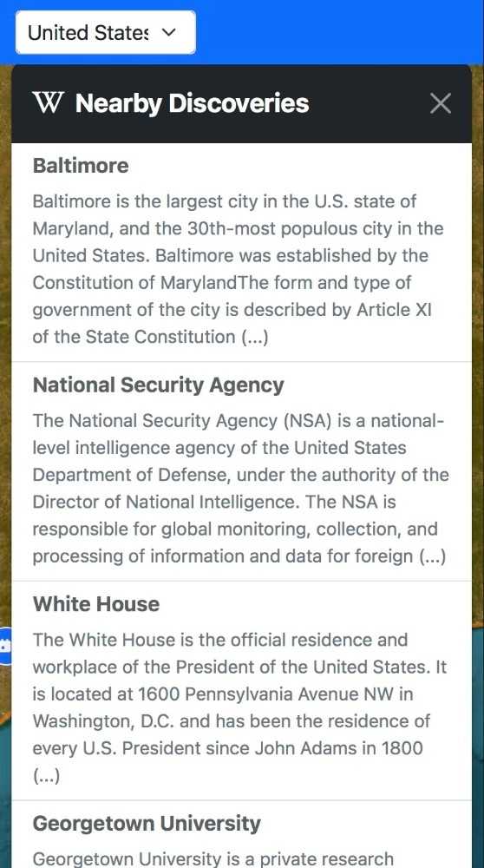Click the NSA description paragraph
Image resolution: width=484 pixels, height=868 pixels.
pos(240,488)
